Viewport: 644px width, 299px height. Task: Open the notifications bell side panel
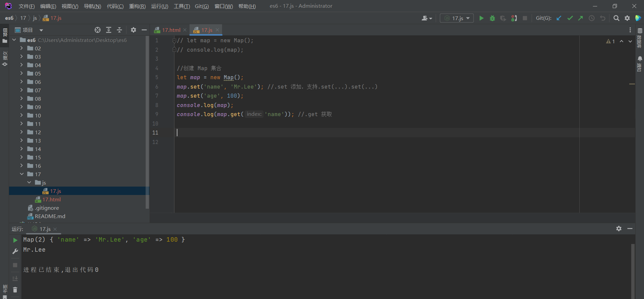click(640, 63)
